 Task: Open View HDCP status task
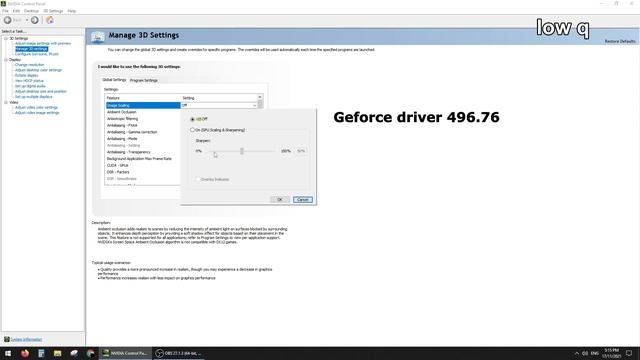29,81
